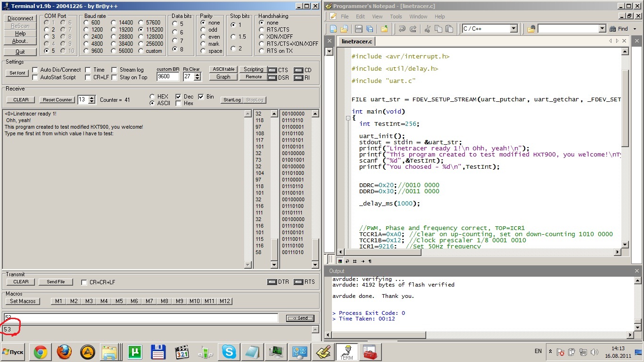Image resolution: width=644 pixels, height=362 pixels.
Task: Click the Find binoculars button
Action: click(x=618, y=29)
